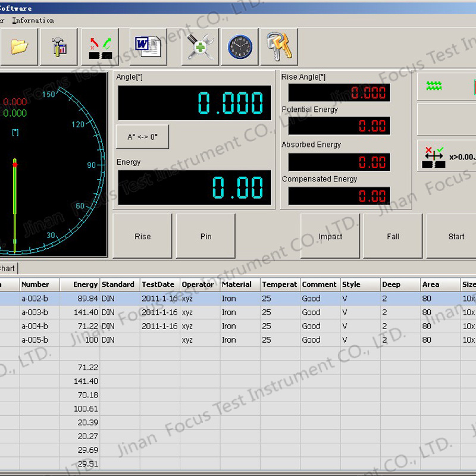Click the clock icon in the toolbar

(240, 47)
